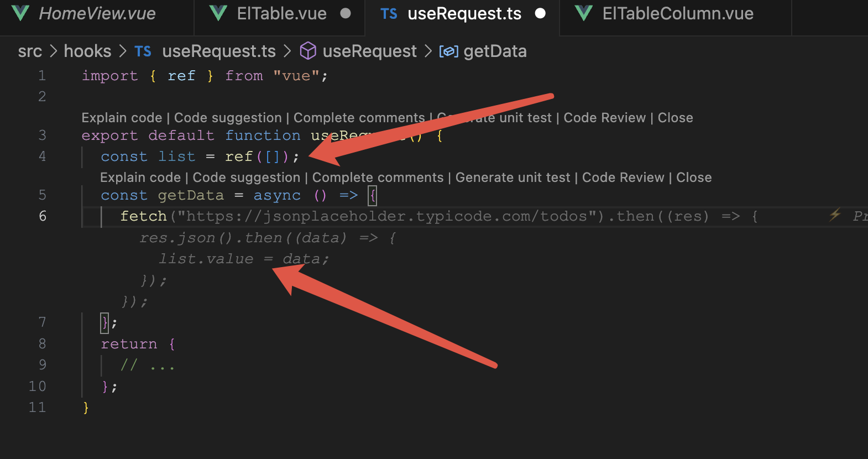Switch to the ElTableColumn.vue tab
The width and height of the screenshot is (868, 459).
(x=677, y=14)
